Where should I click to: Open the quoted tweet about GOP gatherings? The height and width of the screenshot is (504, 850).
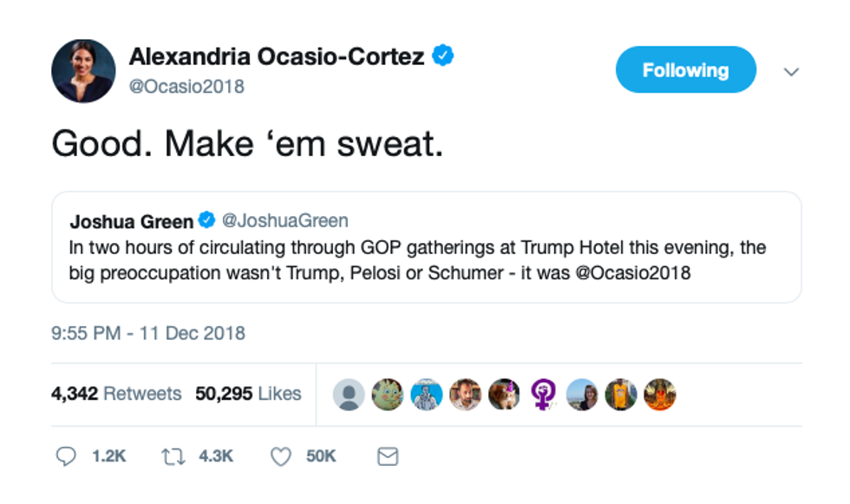[425, 259]
